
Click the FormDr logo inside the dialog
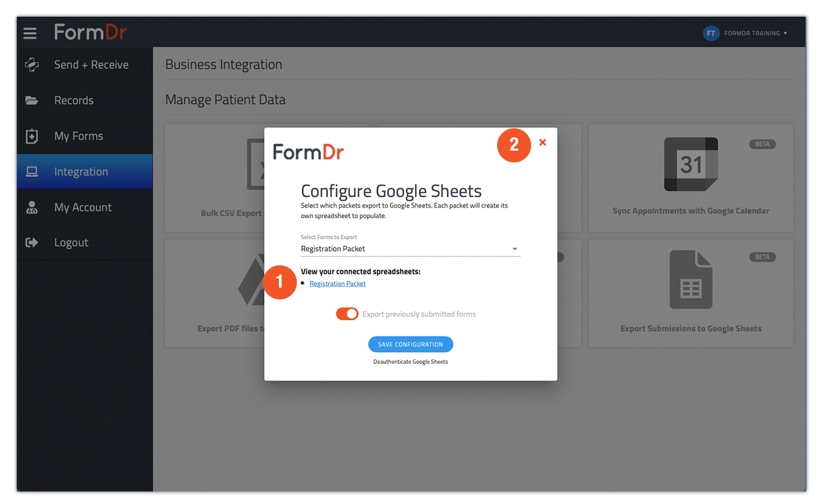coord(308,152)
